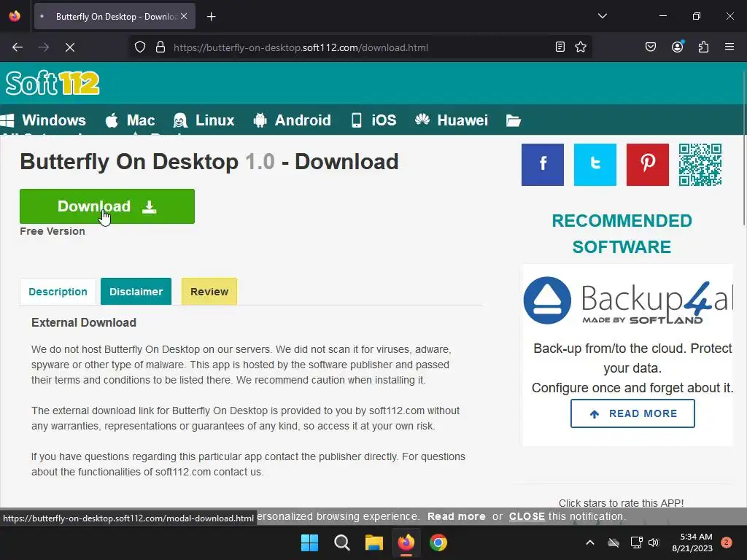Image resolution: width=747 pixels, height=560 pixels.
Task: Open a new browser tab
Action: [211, 17]
